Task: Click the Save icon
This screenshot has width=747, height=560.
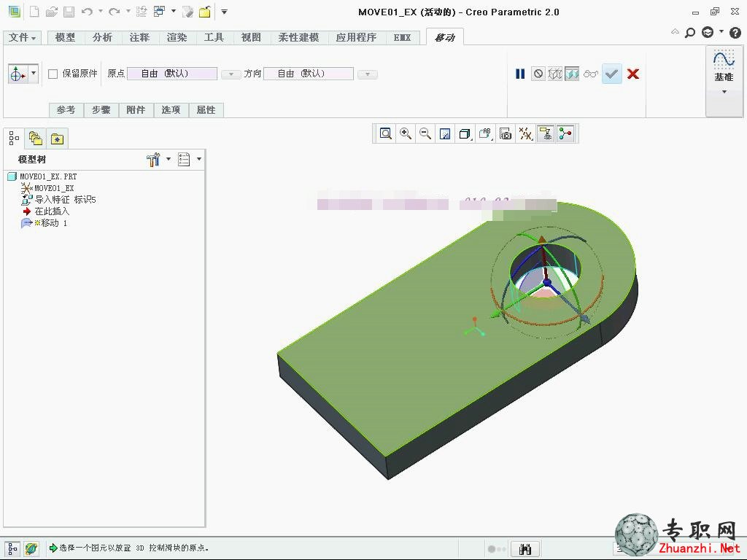Action: [x=69, y=12]
